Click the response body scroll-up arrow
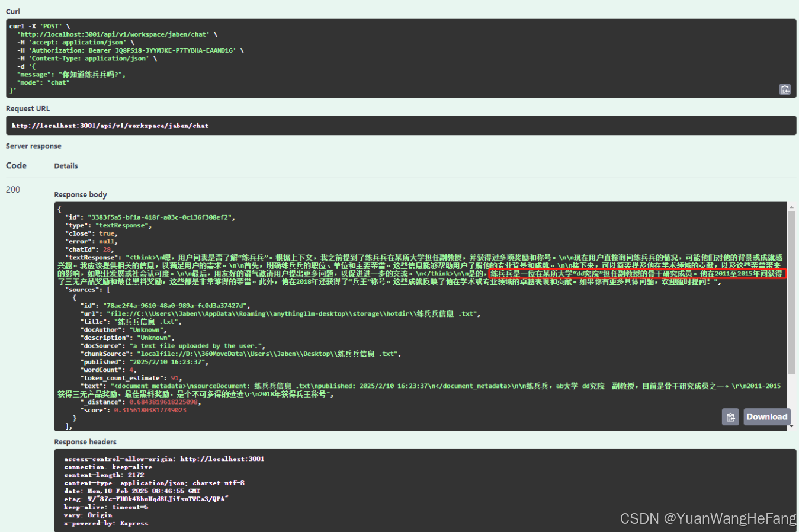The height and width of the screenshot is (532, 799). click(791, 207)
